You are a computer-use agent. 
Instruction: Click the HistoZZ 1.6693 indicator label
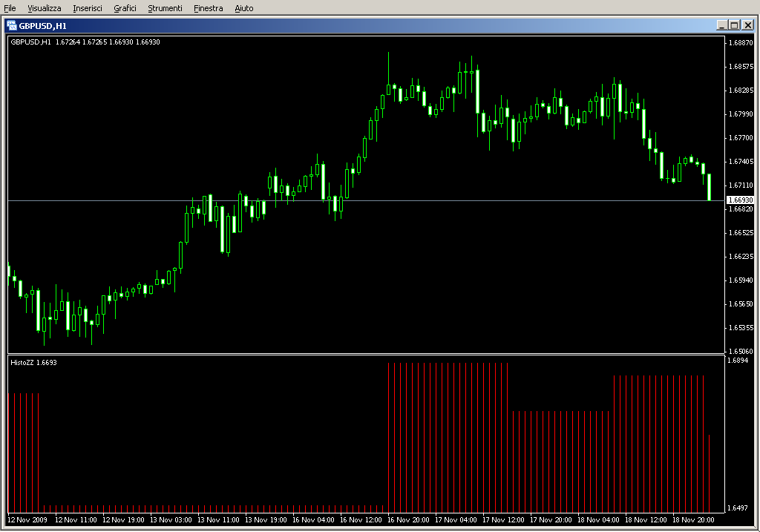(x=33, y=362)
